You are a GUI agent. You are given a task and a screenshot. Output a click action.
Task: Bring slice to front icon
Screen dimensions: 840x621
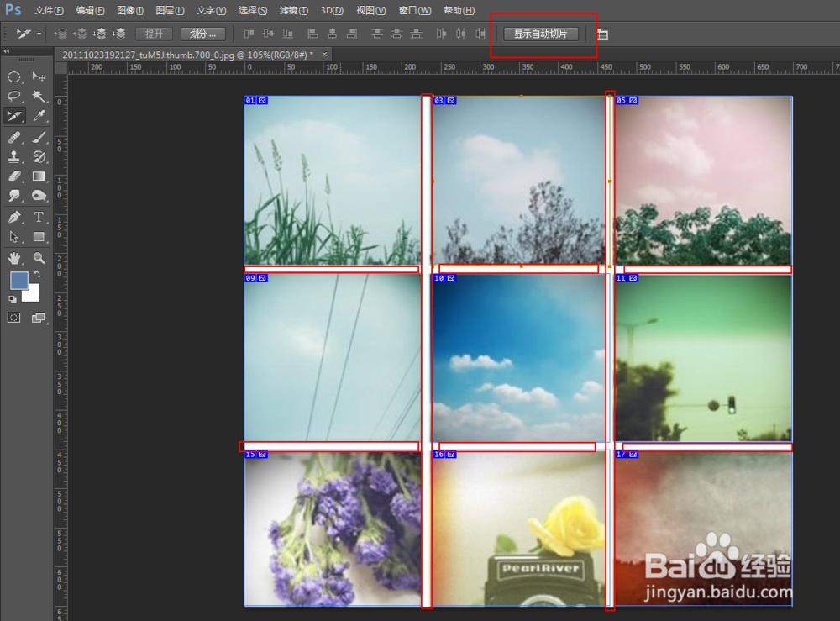click(x=60, y=34)
